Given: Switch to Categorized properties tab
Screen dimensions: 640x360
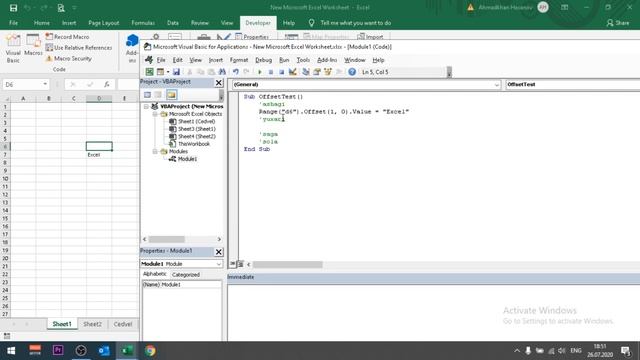Looking at the screenshot, I should point(186,275).
